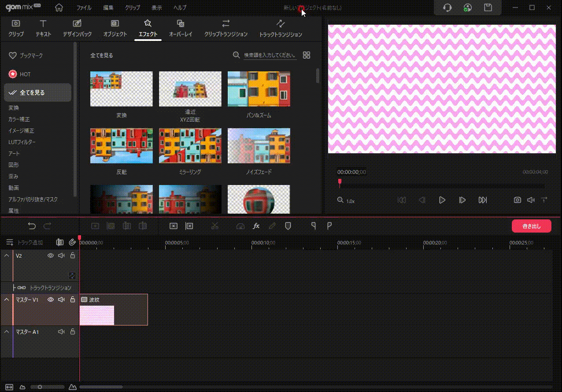Click the timeline zoom slider handle
This screenshot has width=562, height=392.
click(40, 387)
